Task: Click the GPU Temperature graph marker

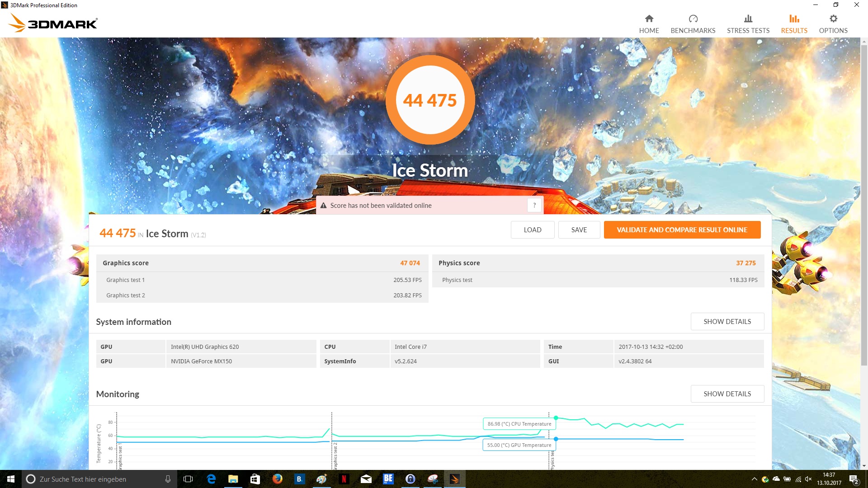Action: pyautogui.click(x=556, y=439)
